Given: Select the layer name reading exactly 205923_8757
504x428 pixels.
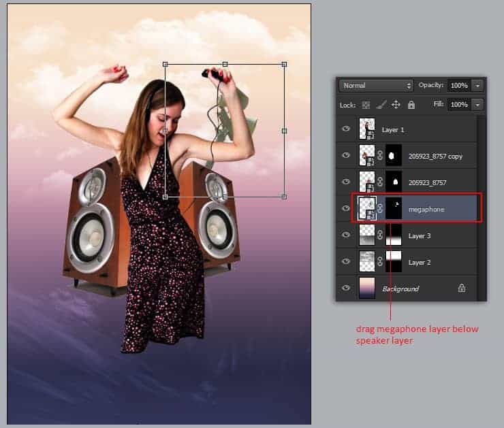Looking at the screenshot, I should pyautogui.click(x=427, y=182).
